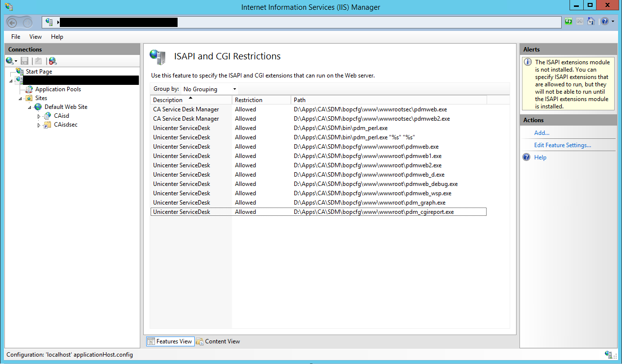Collapse the Sites tree node
The image size is (622, 364).
pyautogui.click(x=21, y=99)
